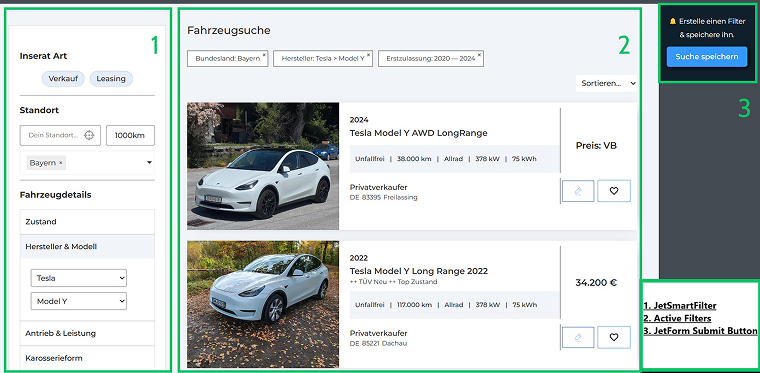This screenshot has width=760, height=373.
Task: Click the edit pencil icon for Freilassing listing
Action: tap(578, 191)
